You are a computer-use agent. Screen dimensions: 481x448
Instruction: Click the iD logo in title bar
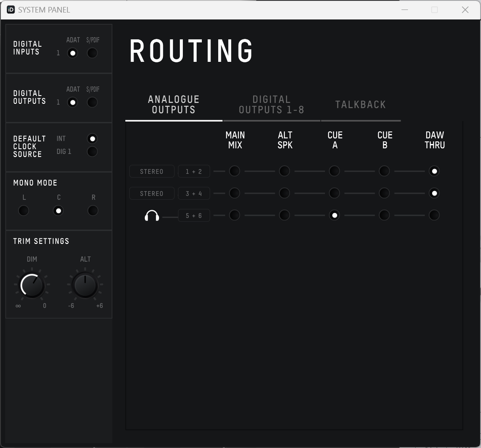[11, 10]
